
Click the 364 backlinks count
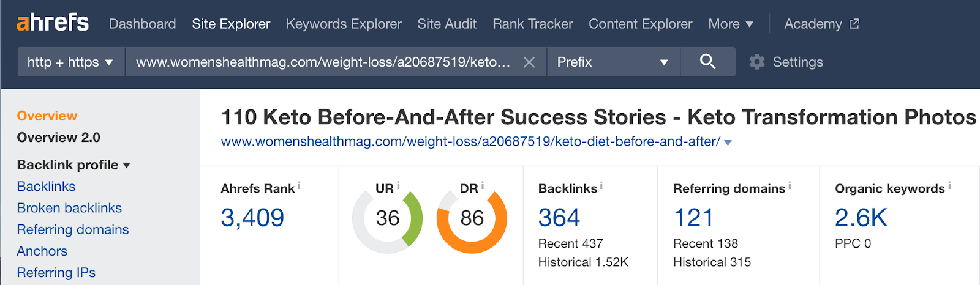coord(559,218)
